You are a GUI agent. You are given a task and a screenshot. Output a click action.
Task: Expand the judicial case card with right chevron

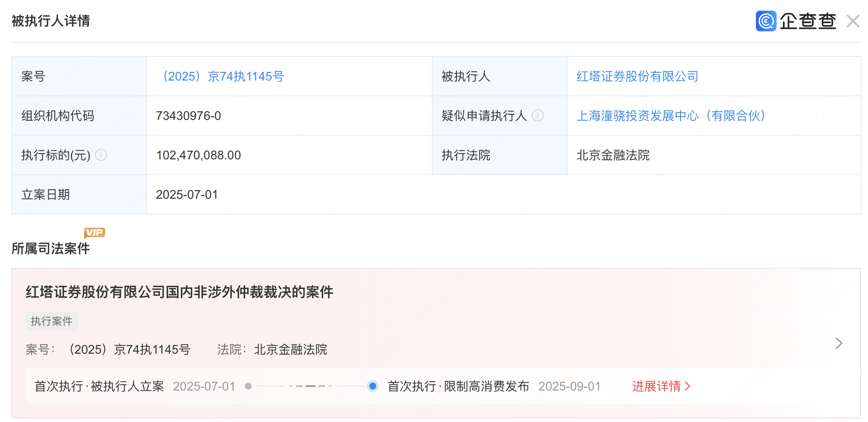[x=839, y=343]
